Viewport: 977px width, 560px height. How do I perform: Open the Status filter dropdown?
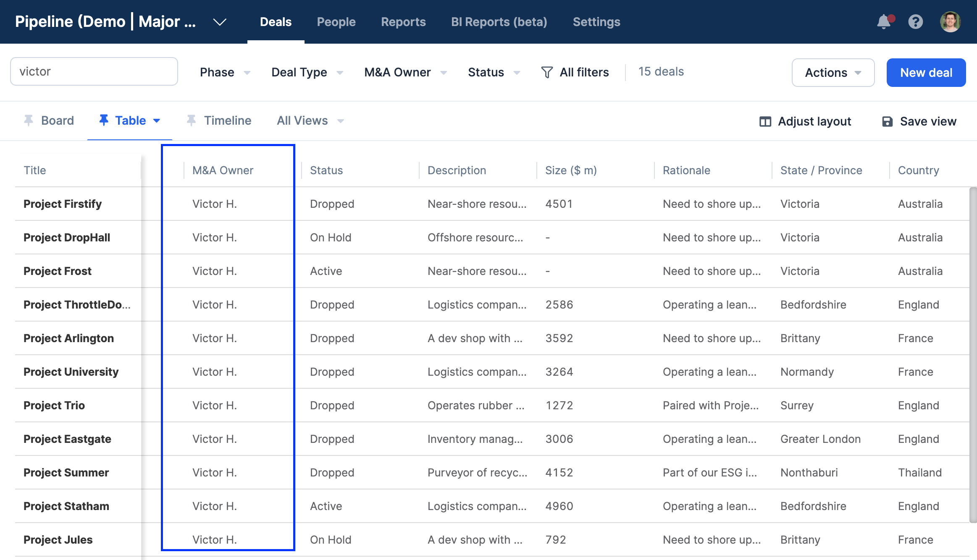(494, 72)
